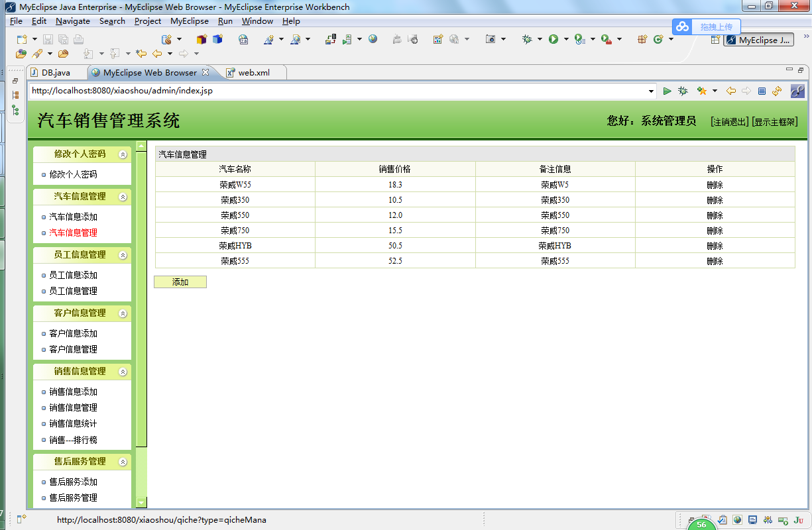The width and height of the screenshot is (812, 530).
Task: Click the Print icon in toolbar
Action: pyautogui.click(x=78, y=40)
